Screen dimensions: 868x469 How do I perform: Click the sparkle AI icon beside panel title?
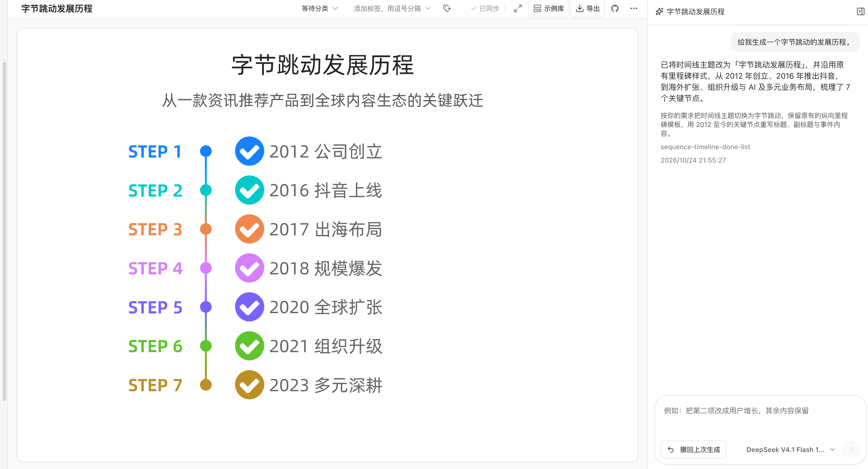[660, 12]
